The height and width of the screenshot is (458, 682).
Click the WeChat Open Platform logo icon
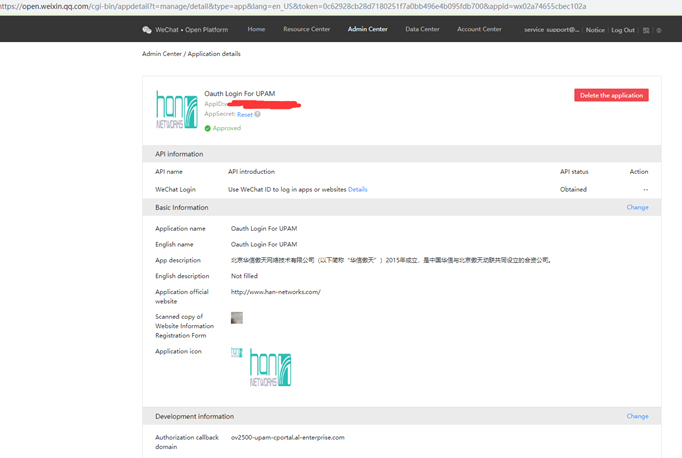[x=147, y=30]
